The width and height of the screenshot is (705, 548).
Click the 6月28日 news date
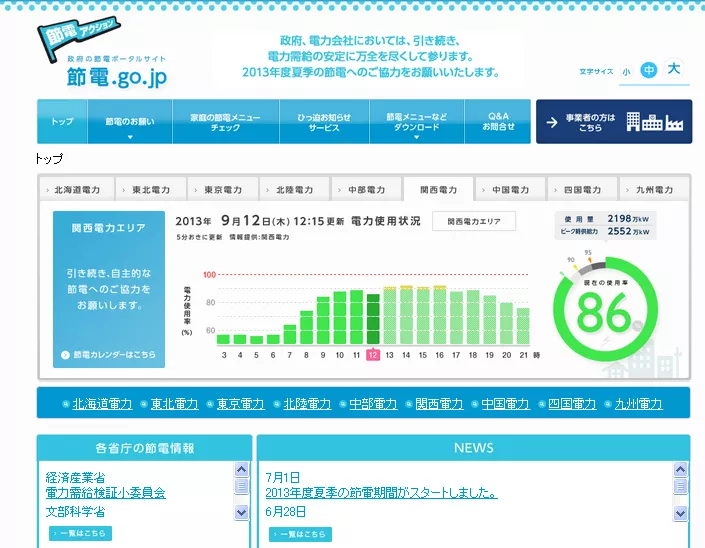tap(286, 512)
